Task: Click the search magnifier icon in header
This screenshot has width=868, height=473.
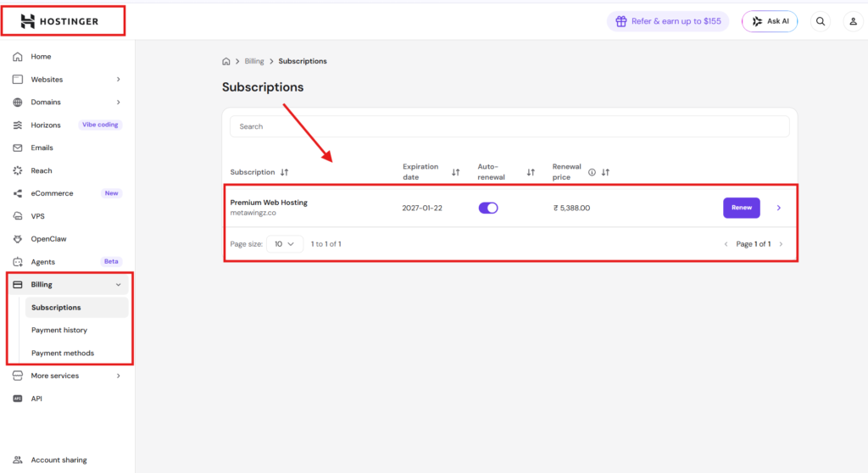Action: pyautogui.click(x=821, y=21)
